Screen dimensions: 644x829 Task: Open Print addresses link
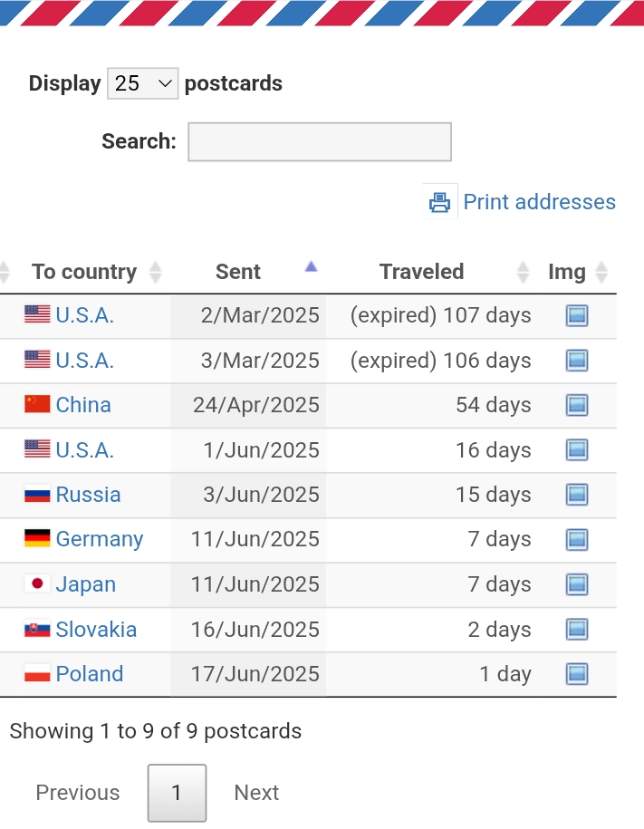coord(539,202)
